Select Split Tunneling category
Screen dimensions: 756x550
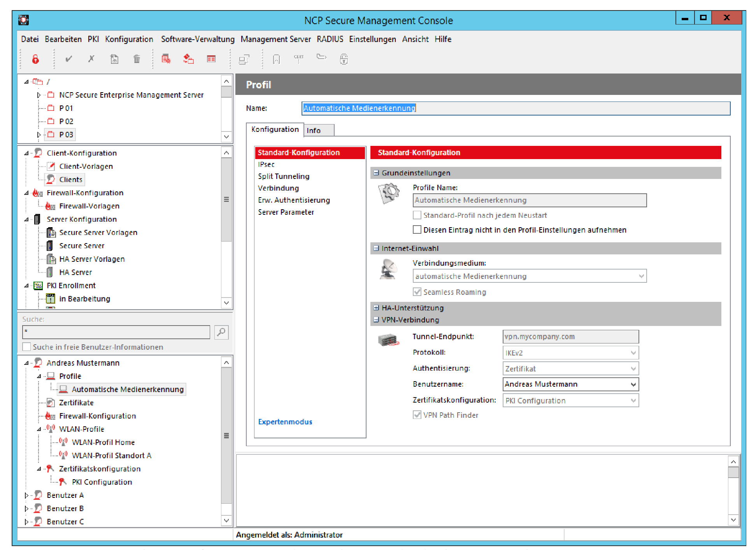coord(284,176)
